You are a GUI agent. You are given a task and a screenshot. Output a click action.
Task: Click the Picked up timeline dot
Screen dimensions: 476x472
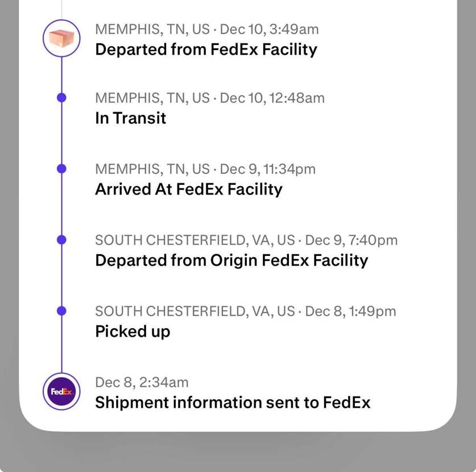tap(61, 311)
